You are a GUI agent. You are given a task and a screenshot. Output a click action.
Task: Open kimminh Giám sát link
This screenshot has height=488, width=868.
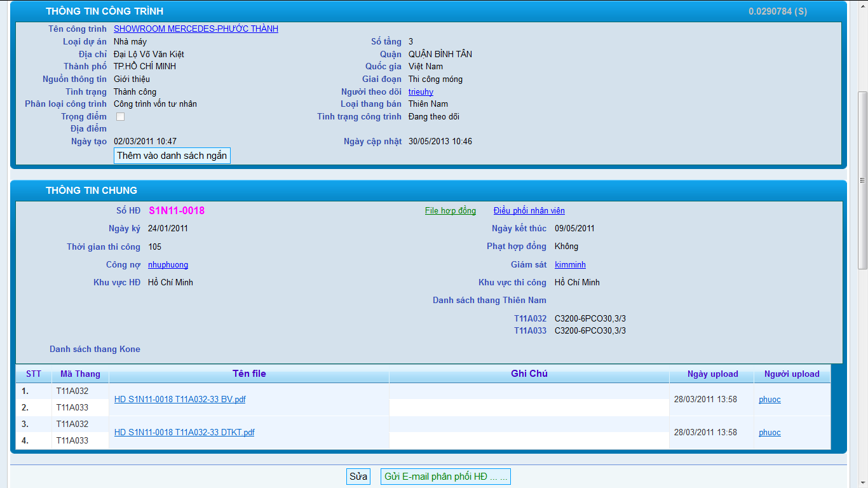coord(570,264)
